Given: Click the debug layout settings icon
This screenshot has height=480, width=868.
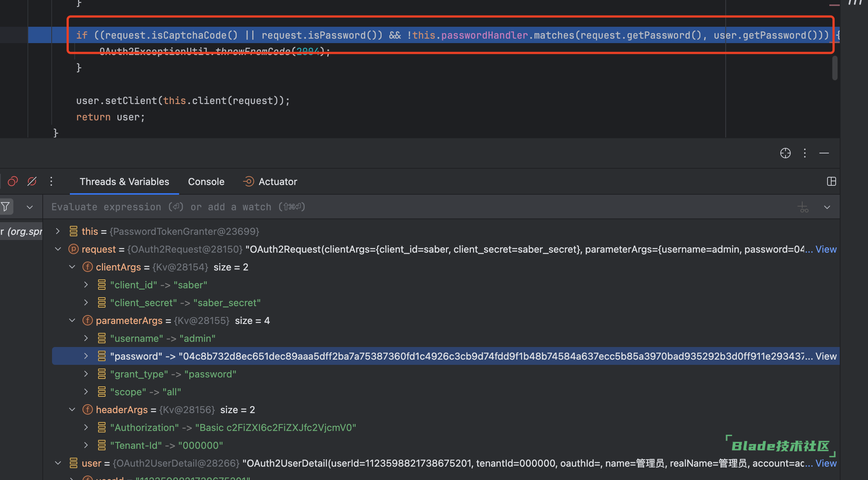Looking at the screenshot, I should [x=832, y=181].
